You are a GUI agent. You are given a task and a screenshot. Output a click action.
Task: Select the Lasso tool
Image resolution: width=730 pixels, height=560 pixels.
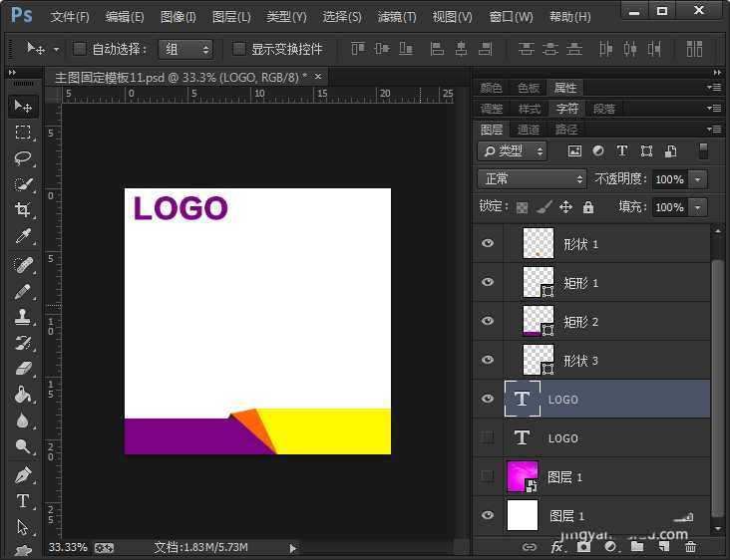23,158
